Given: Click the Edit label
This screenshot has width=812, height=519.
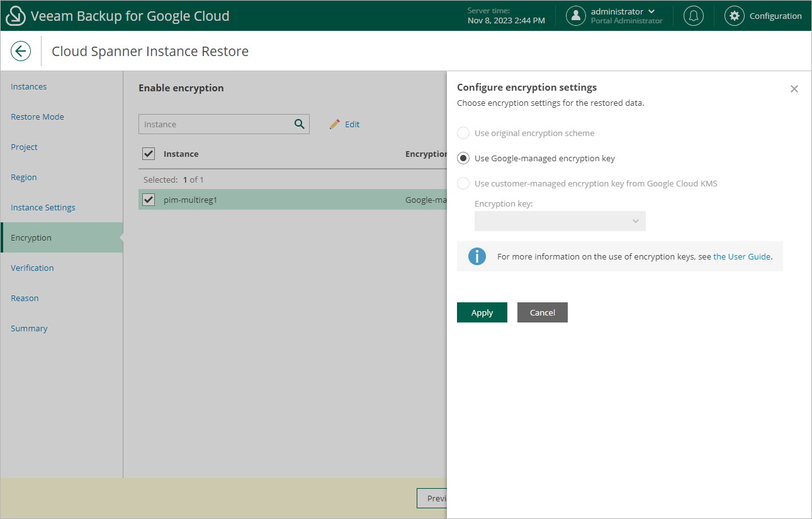Looking at the screenshot, I should point(352,124).
